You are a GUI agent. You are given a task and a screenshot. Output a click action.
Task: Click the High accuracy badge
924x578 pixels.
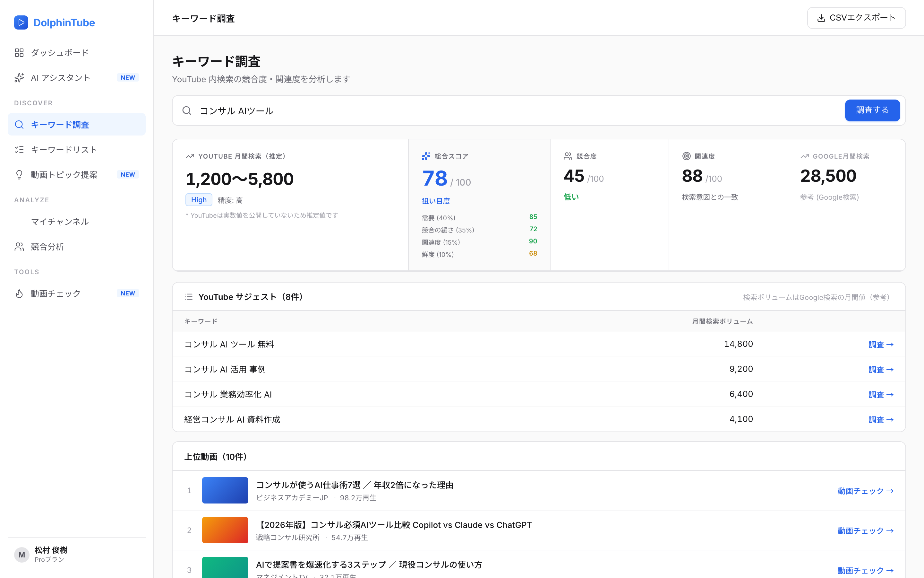199,199
